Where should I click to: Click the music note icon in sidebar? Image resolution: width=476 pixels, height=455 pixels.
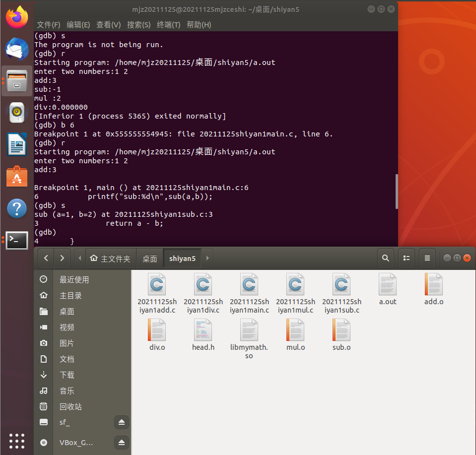43,390
